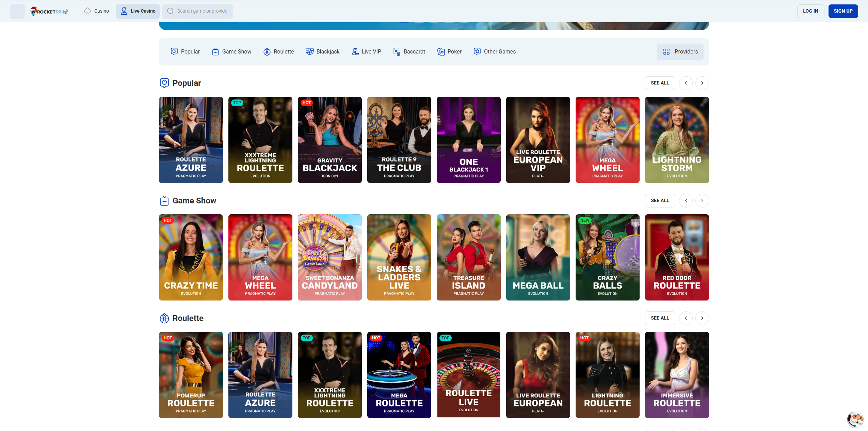Click previous arrow in Game Show carousel
The image size is (868, 431).
[686, 201]
